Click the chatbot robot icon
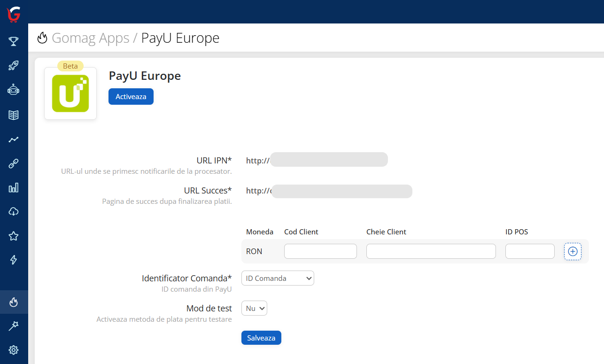Image resolution: width=604 pixels, height=364 pixels. pyautogui.click(x=13, y=90)
